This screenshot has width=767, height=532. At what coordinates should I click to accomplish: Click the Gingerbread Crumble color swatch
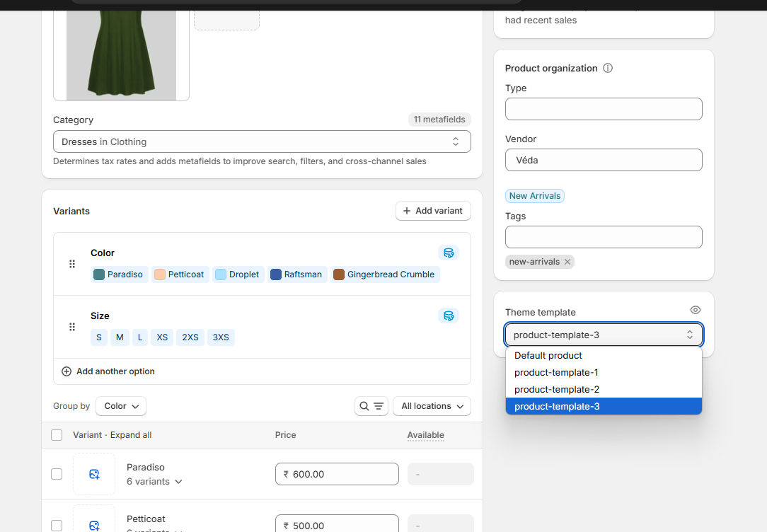coord(385,274)
